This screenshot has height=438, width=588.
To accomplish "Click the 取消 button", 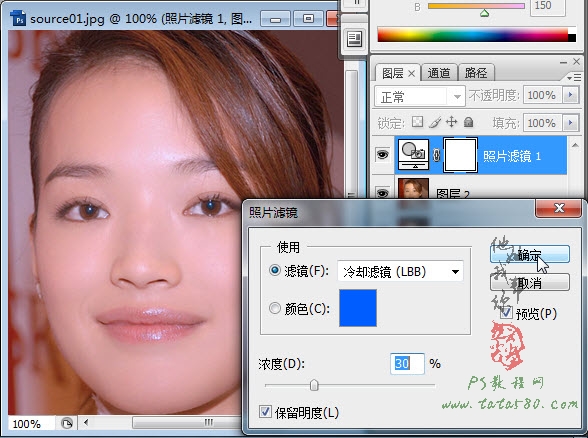I will tap(530, 282).
